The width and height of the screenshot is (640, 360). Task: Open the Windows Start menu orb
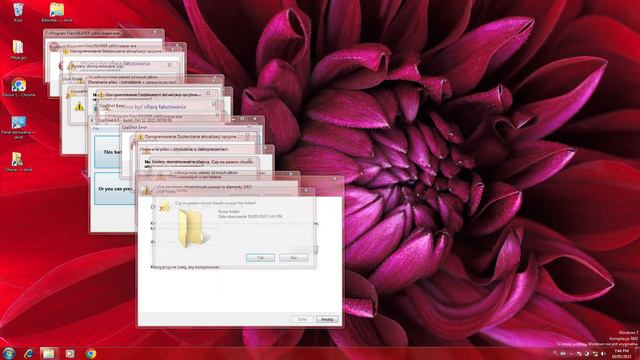coord(8,353)
